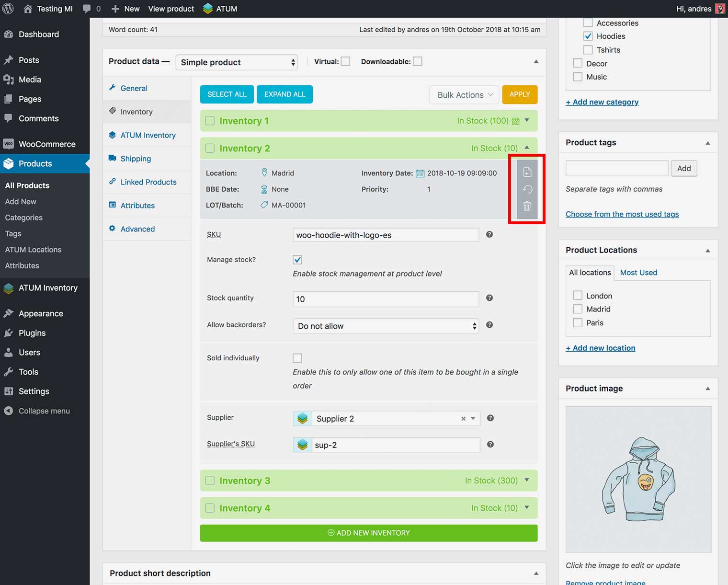Clear Supplier 2 with the x icon
The image size is (728, 585).
463,419
